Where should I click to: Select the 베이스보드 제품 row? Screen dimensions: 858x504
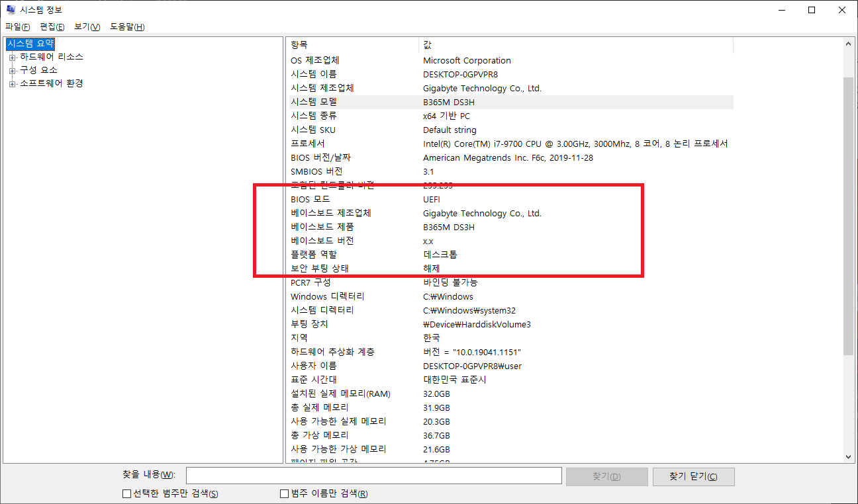point(510,227)
